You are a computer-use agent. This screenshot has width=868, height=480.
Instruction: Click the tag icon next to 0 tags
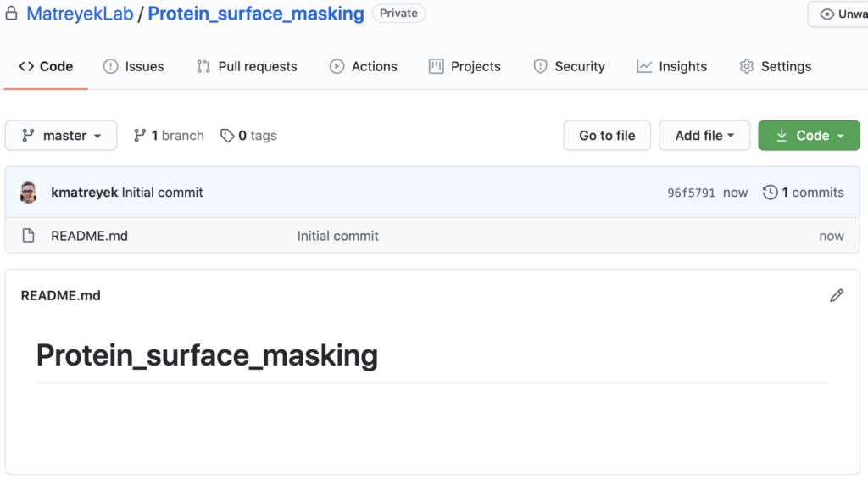point(227,136)
